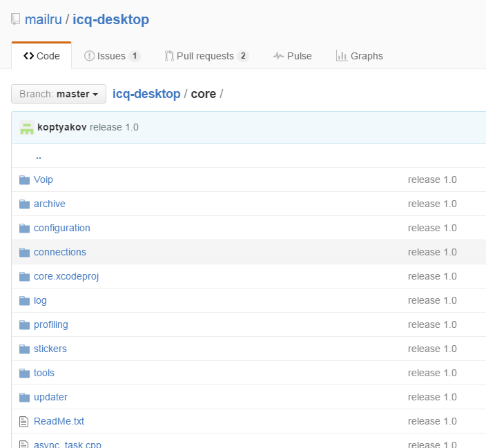Click the koptyakov author name
The width and height of the screenshot is (486, 448).
pos(62,128)
